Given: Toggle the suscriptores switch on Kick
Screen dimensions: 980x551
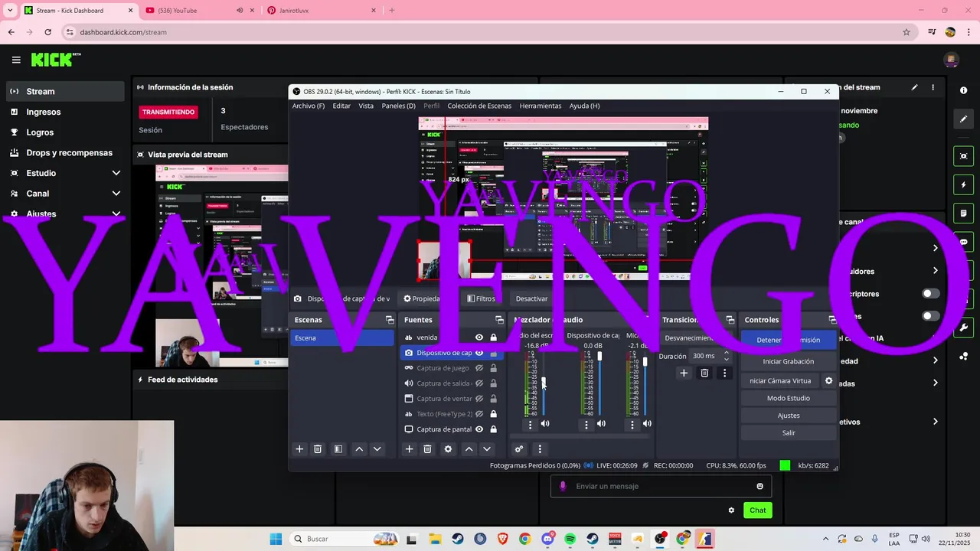Looking at the screenshot, I should pyautogui.click(x=931, y=294).
